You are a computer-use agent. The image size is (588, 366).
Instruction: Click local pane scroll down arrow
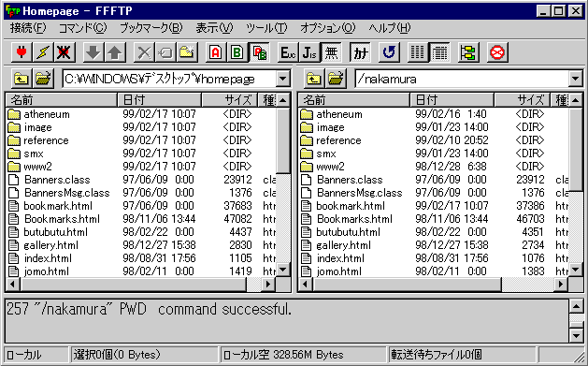click(282, 270)
